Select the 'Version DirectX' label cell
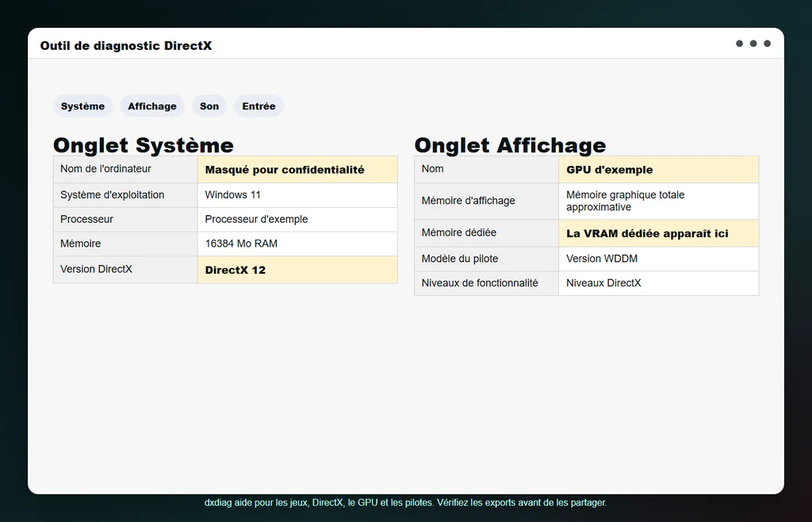This screenshot has height=522, width=812. point(125,270)
